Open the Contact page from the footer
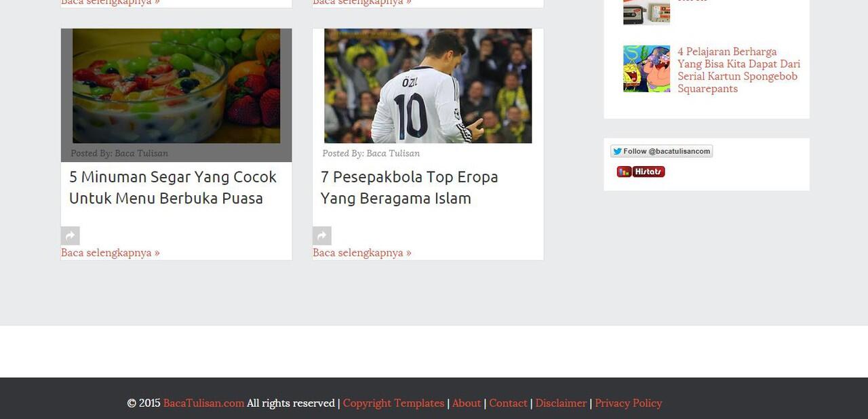The image size is (868, 419). point(508,403)
